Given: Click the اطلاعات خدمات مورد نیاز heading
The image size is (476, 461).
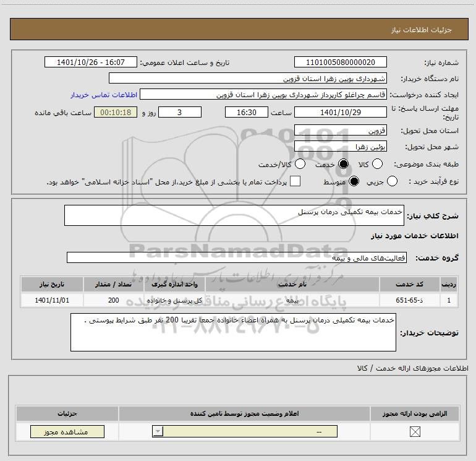Looking at the screenshot, I should (x=414, y=236).
